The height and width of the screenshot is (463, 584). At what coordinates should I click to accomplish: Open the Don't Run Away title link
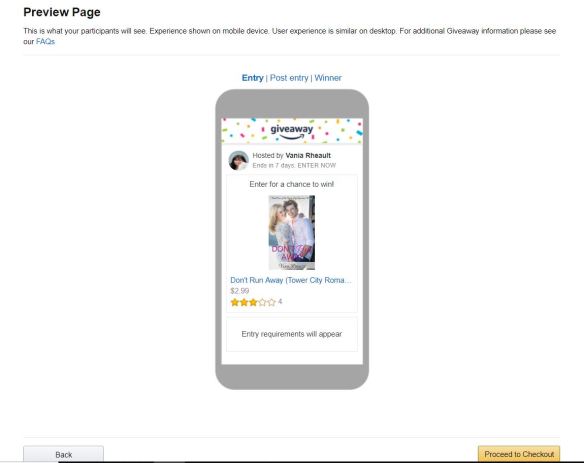point(291,280)
